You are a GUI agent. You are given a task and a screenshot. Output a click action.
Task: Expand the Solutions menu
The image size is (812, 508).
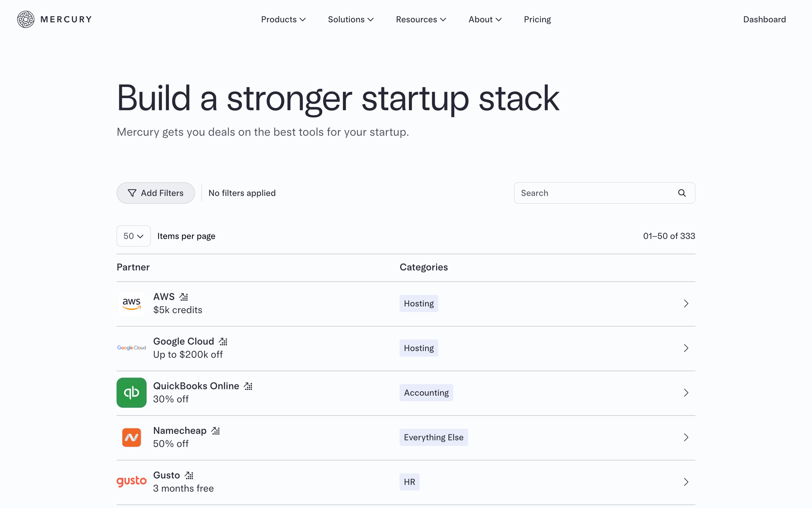click(351, 19)
